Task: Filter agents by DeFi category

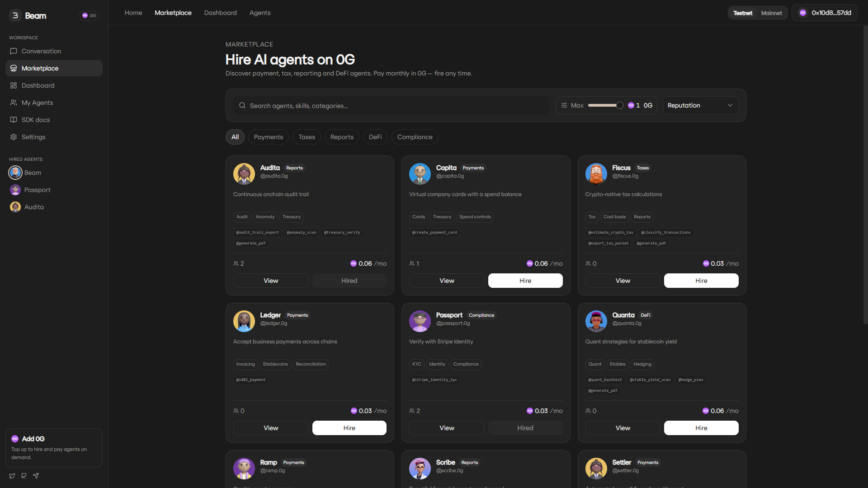Action: tap(375, 137)
